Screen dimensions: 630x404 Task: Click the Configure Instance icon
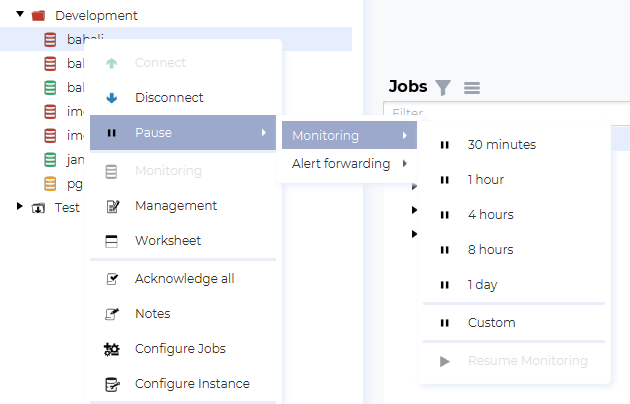coord(112,384)
